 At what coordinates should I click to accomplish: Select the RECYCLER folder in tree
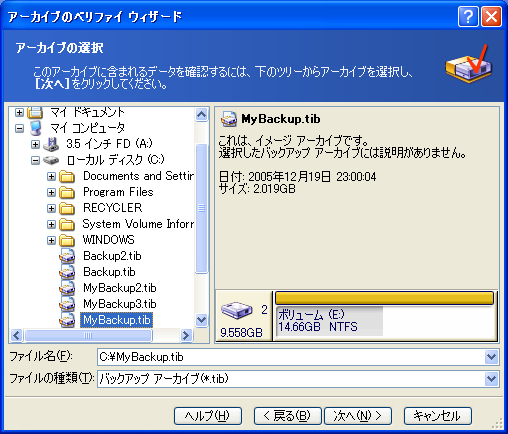(112, 208)
